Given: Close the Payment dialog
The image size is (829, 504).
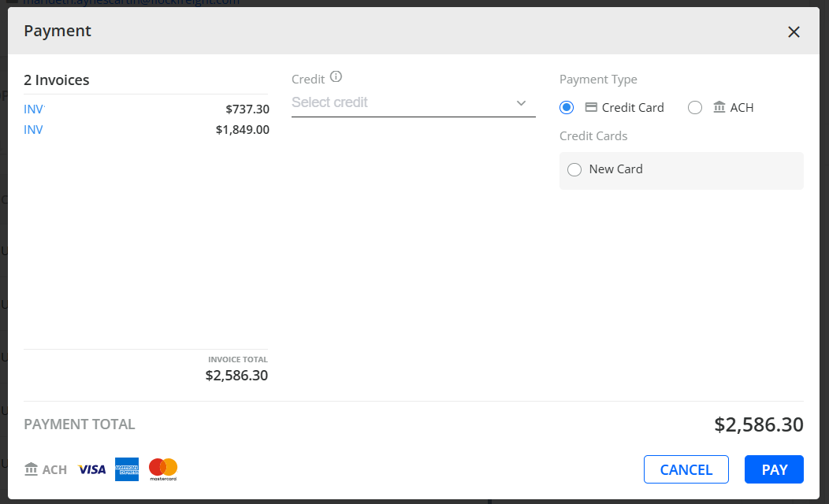Looking at the screenshot, I should point(794,32).
